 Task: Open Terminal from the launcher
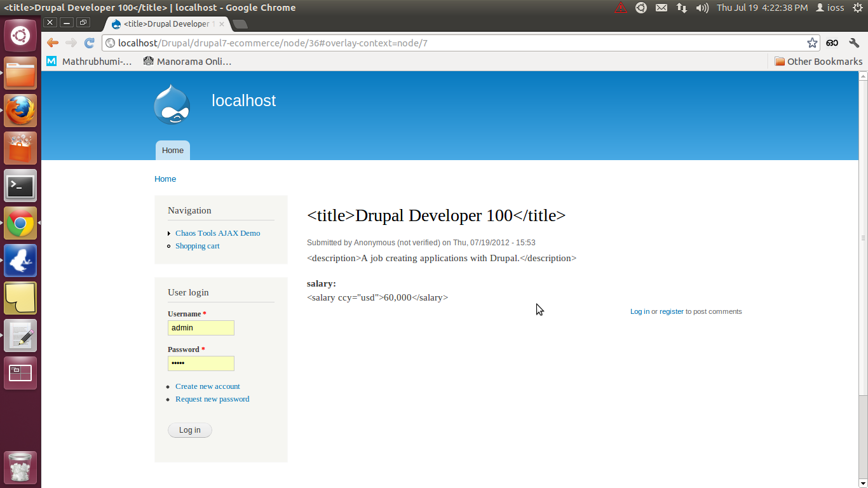tap(20, 186)
